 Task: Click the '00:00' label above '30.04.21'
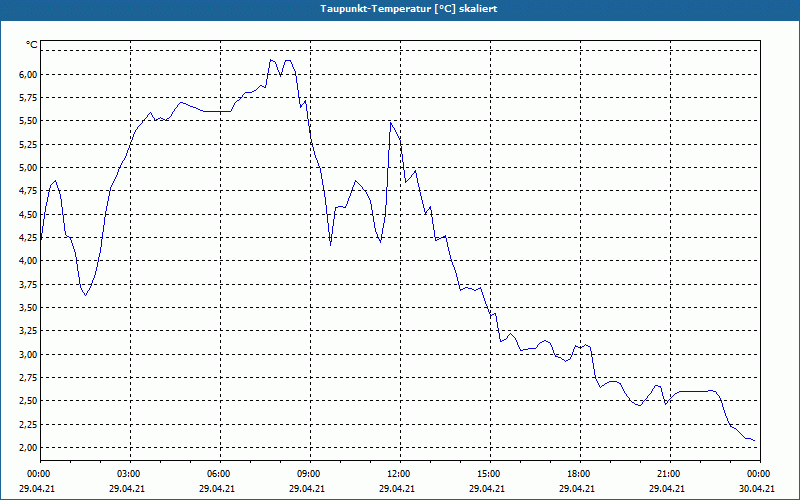pyautogui.click(x=760, y=474)
